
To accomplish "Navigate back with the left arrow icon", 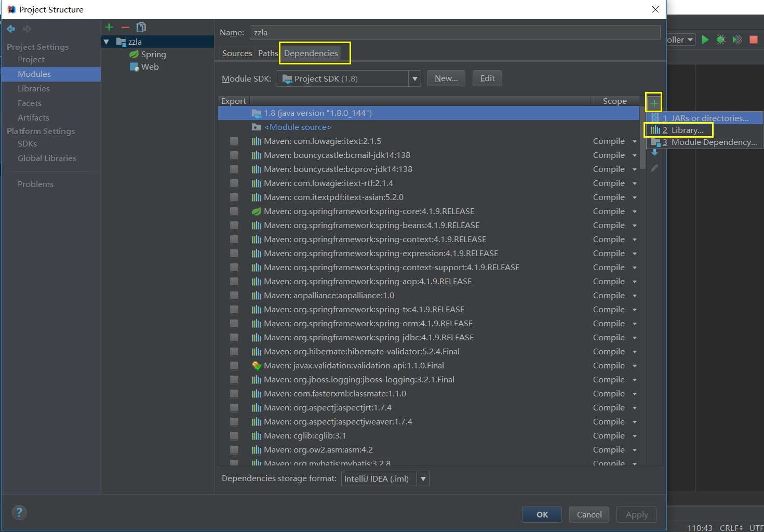I will [x=11, y=29].
